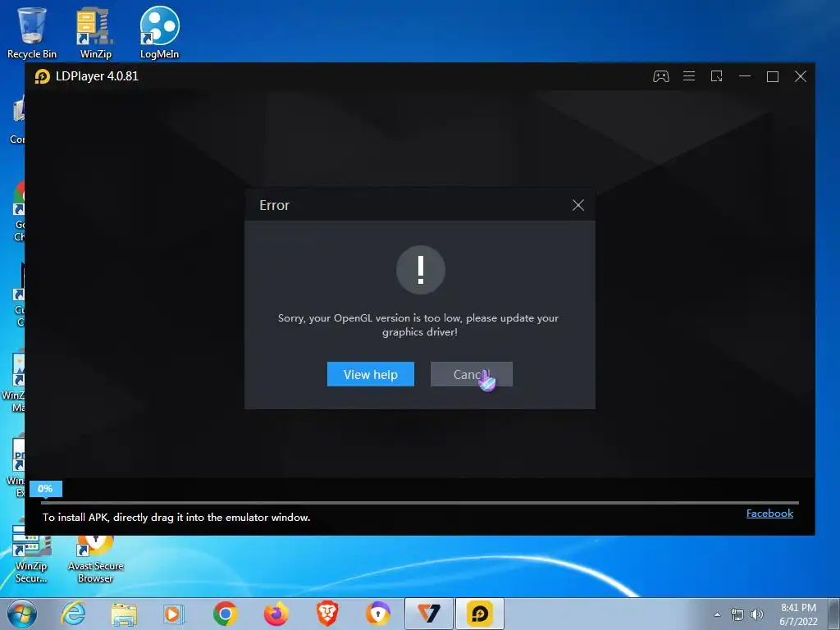Open volume control tray icon

[756, 614]
